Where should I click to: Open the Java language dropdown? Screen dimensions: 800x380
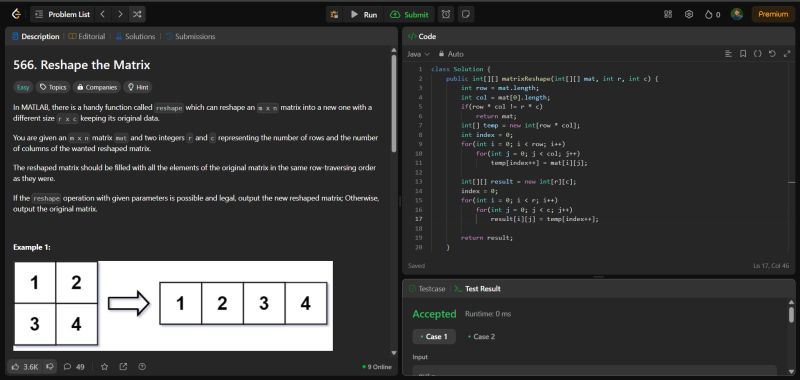point(418,54)
